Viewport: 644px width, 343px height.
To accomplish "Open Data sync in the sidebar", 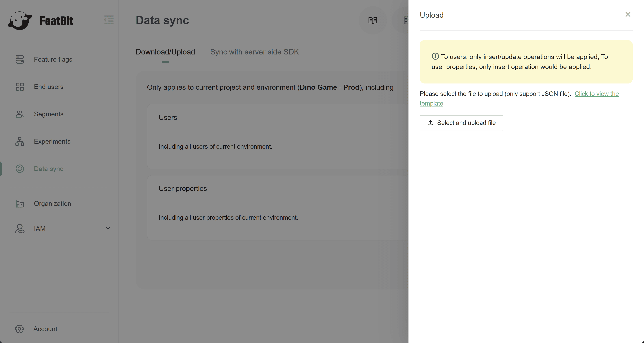I will pyautogui.click(x=48, y=169).
